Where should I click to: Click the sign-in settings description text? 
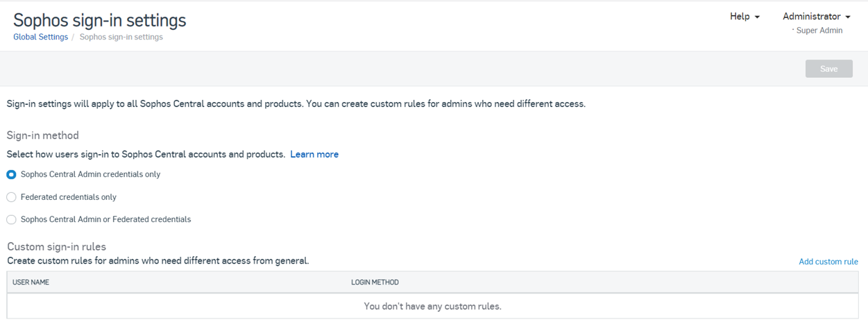(296, 104)
